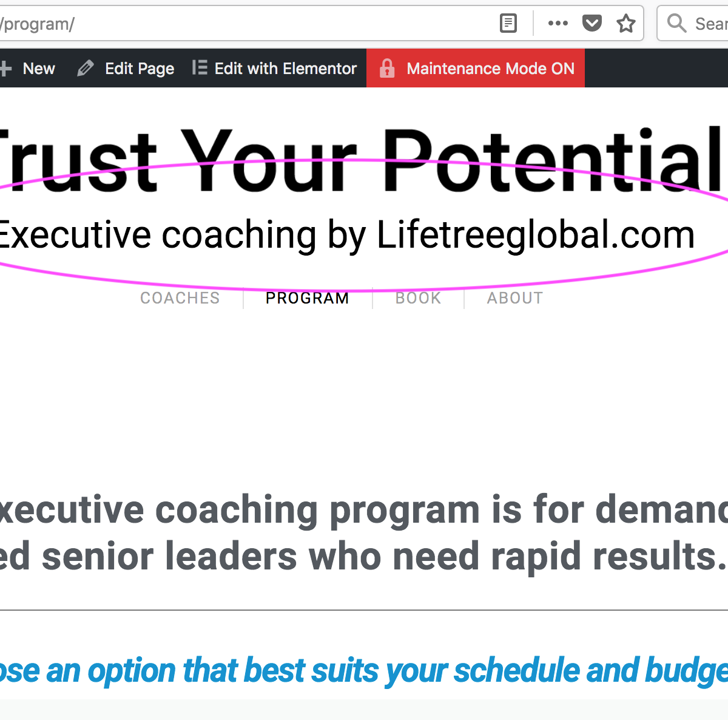Open the BOOK nav link
The height and width of the screenshot is (720, 728).
[418, 298]
